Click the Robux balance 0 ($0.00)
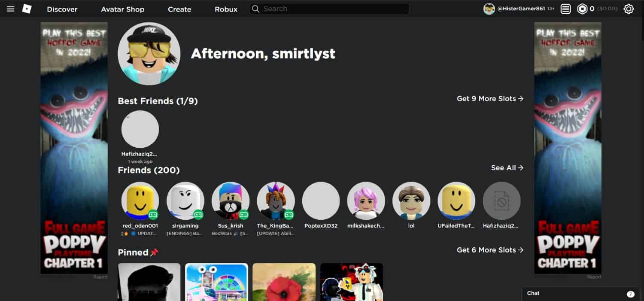Image resolution: width=644 pixels, height=301 pixels. pyautogui.click(x=604, y=9)
